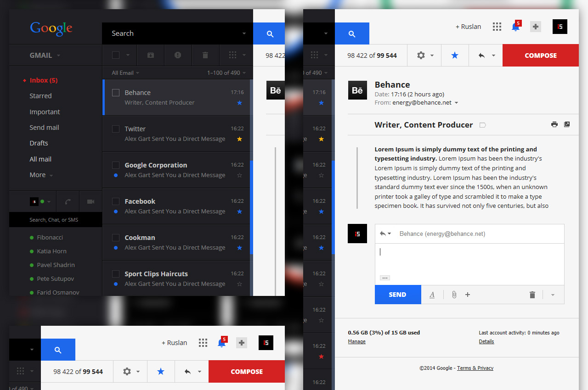Screen dimensions: 588x390
Task: Click the trash icon in the dark toolbar
Action: [x=205, y=55]
